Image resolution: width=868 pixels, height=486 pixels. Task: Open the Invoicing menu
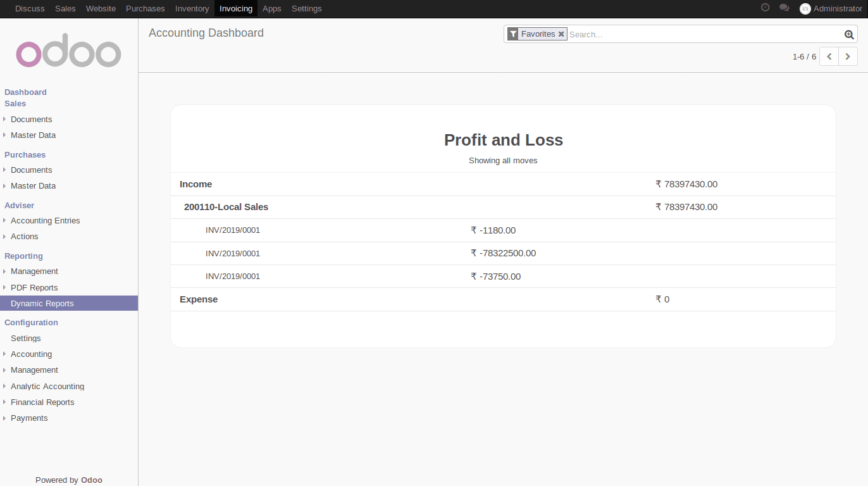click(x=236, y=9)
